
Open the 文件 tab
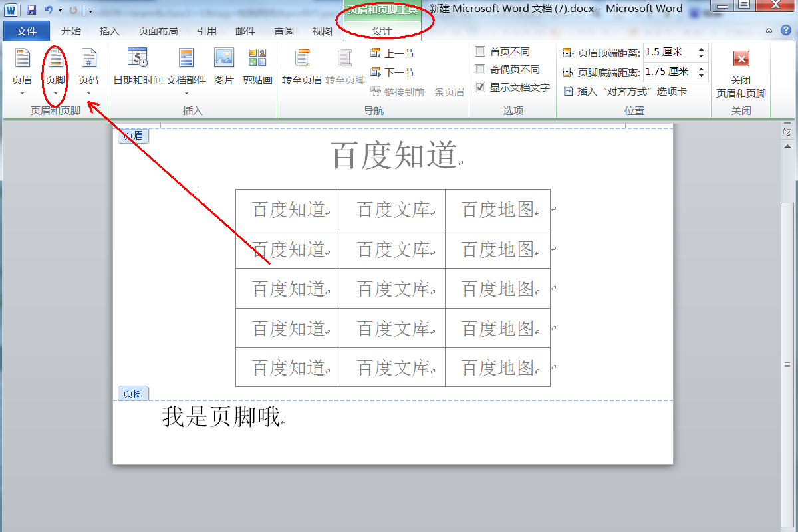27,31
